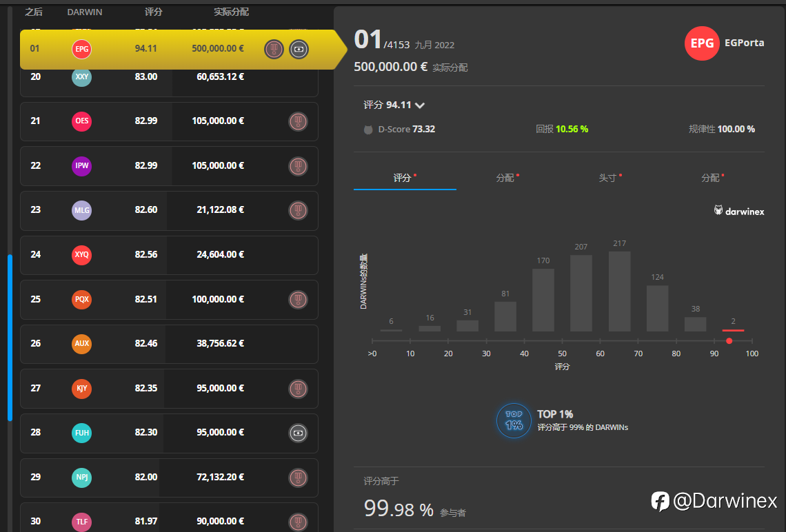Viewport: 786px width, 532px height.
Task: Click the histogram bar labeled 170
Action: (543, 300)
